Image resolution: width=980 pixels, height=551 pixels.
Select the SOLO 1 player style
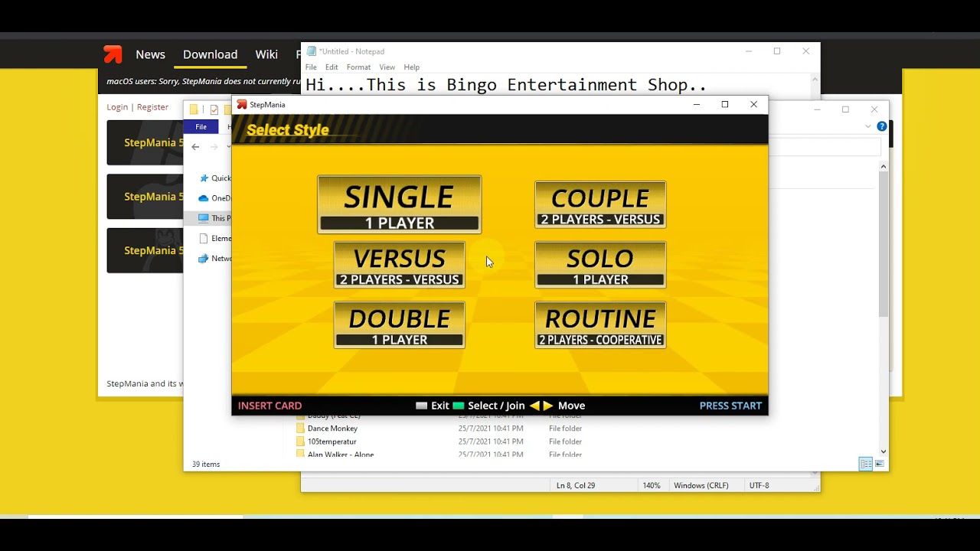click(x=600, y=265)
